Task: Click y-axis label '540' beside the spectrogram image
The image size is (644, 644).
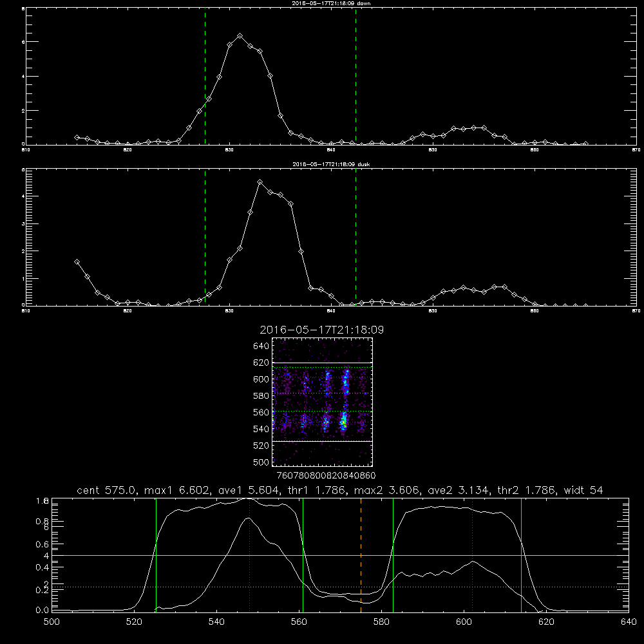Action: pos(261,429)
